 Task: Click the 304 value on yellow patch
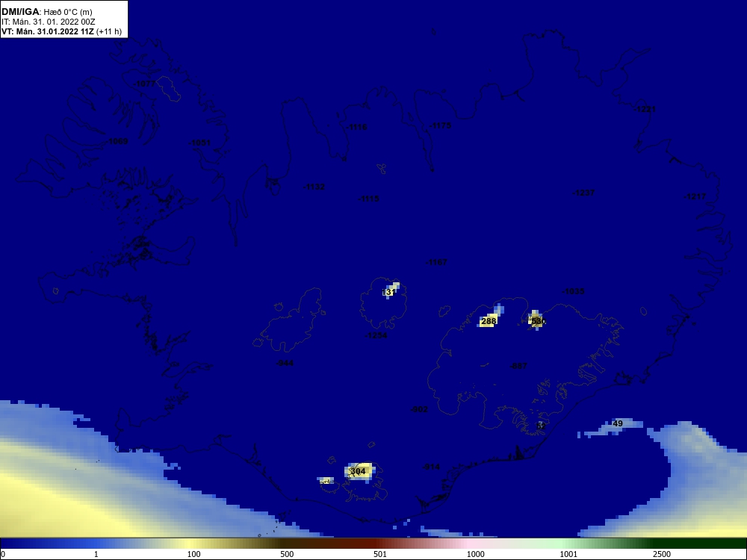(x=358, y=471)
